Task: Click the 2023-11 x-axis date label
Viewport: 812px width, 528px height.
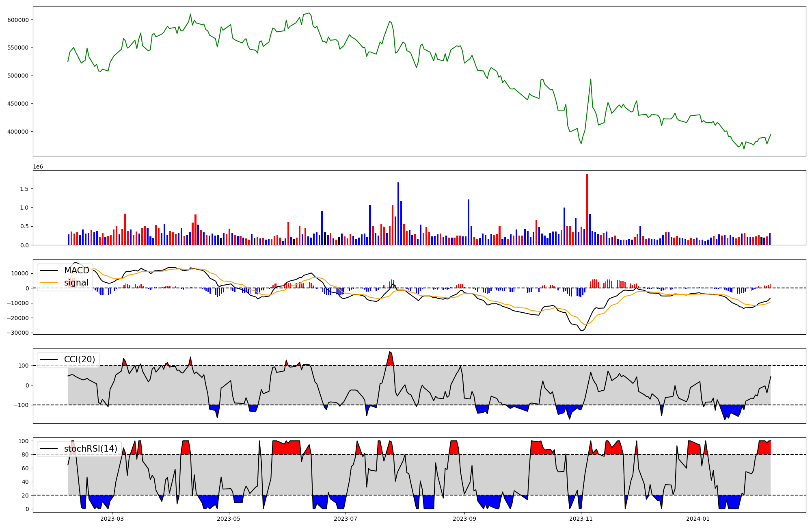Action: (581, 519)
